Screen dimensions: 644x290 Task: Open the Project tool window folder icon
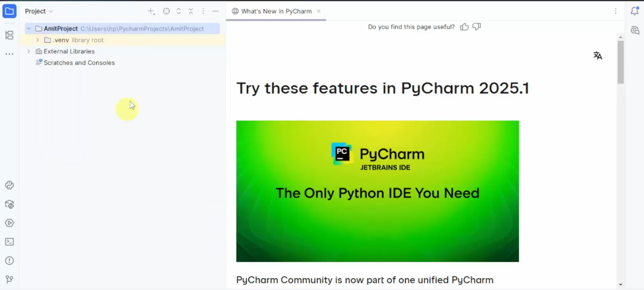9,11
